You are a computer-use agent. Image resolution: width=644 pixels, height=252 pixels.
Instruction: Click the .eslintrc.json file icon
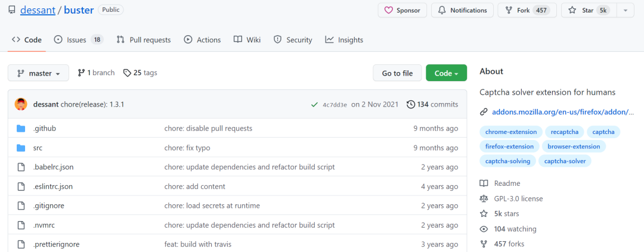click(21, 186)
